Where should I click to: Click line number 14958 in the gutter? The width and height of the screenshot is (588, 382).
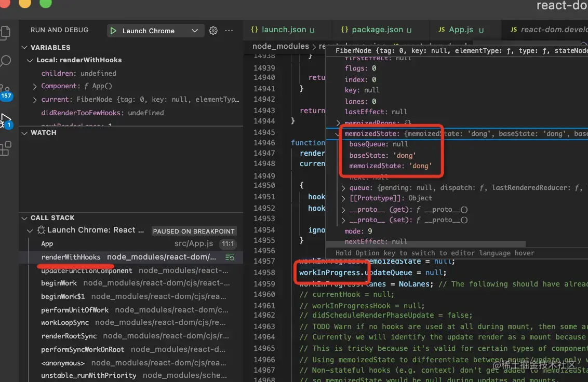point(264,272)
